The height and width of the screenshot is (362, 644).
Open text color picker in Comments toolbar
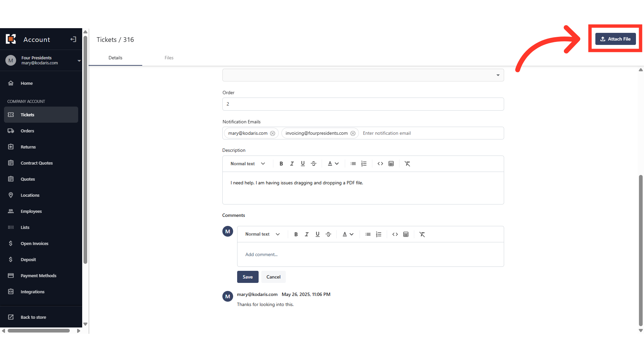(x=348, y=234)
